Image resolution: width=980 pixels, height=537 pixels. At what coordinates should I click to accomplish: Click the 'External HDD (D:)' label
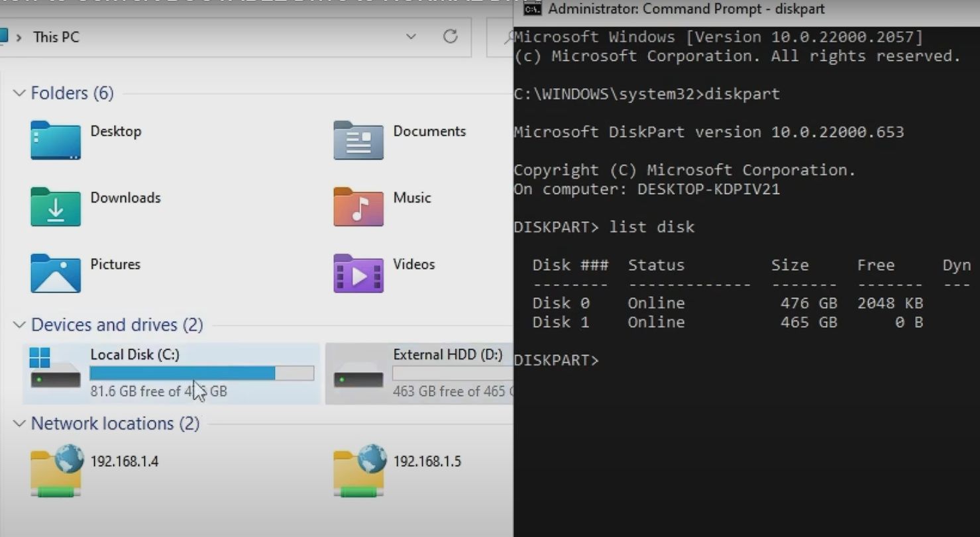click(448, 355)
